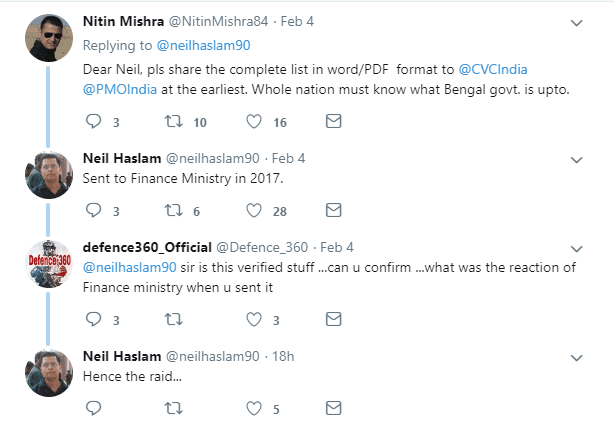The image size is (614, 425).
Task: Open the defence360 avatar image
Action: [47, 264]
